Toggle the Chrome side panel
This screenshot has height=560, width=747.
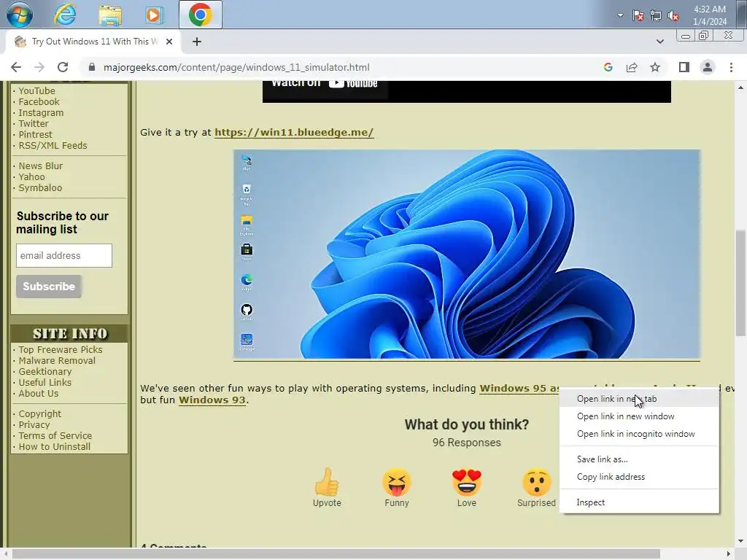coord(684,67)
